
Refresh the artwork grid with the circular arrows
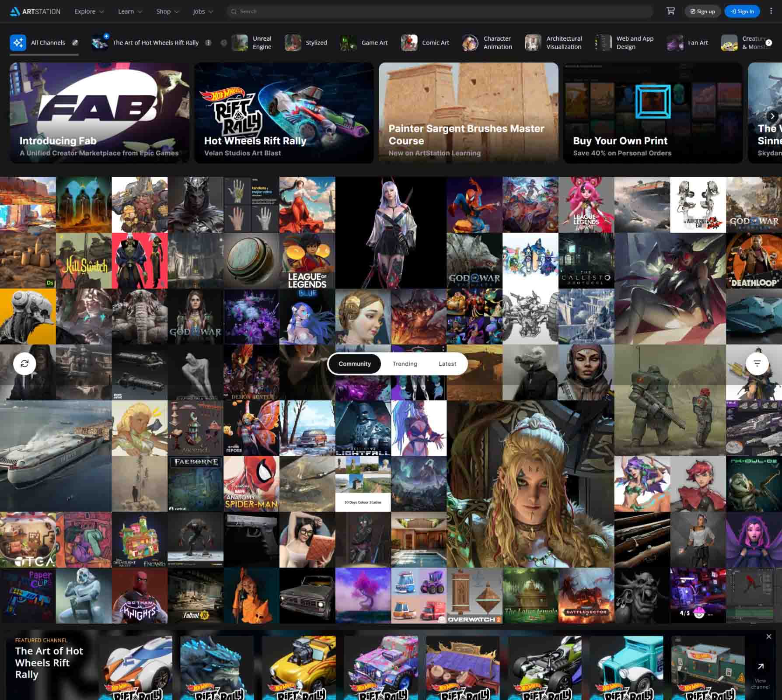[x=24, y=364]
